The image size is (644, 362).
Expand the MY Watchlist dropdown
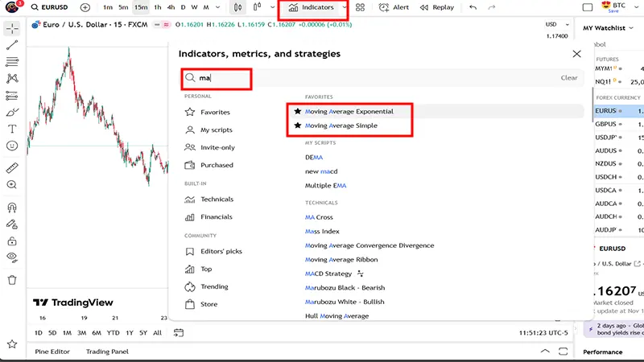coord(630,28)
